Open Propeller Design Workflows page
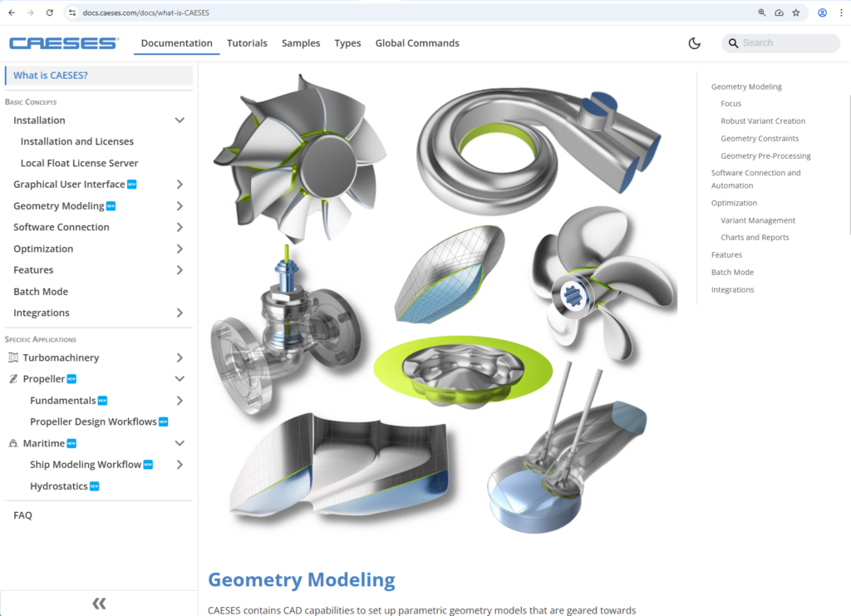 point(93,421)
